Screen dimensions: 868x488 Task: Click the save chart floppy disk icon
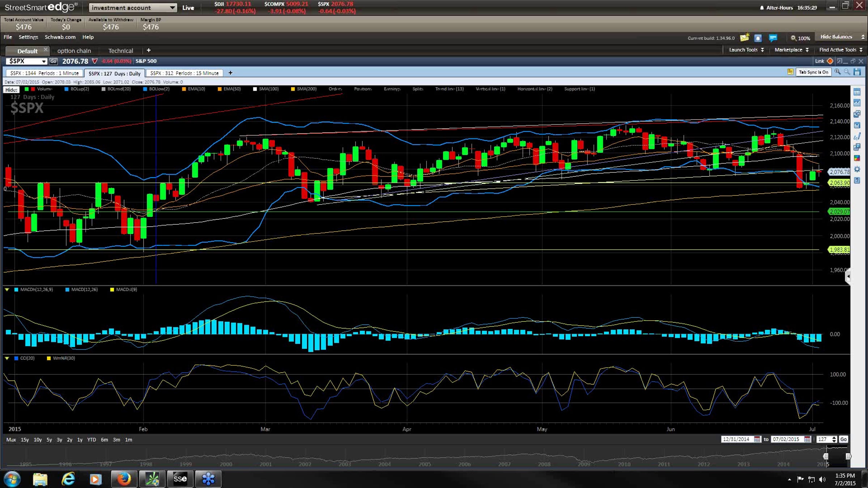(857, 72)
